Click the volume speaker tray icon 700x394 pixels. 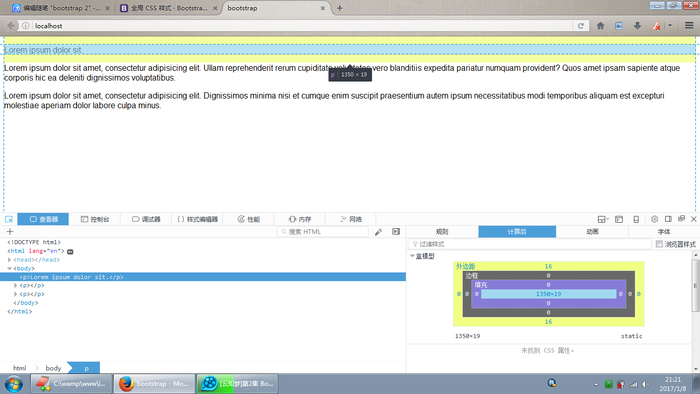[x=646, y=384]
